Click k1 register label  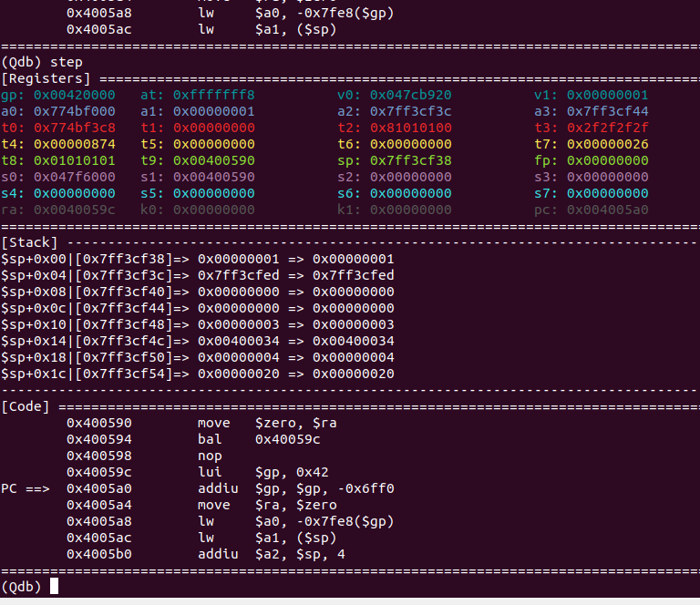pyautogui.click(x=350, y=210)
